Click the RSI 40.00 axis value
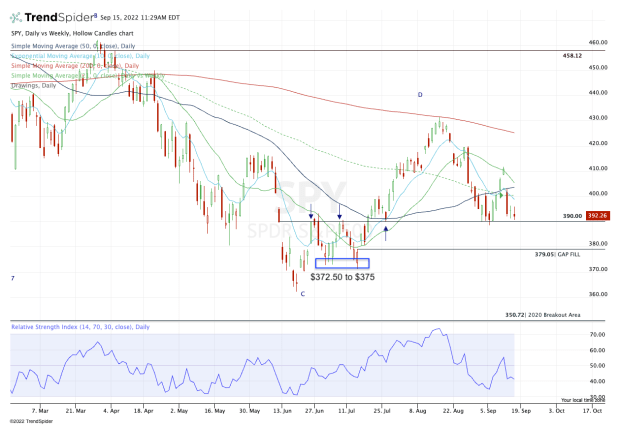 tap(597, 381)
